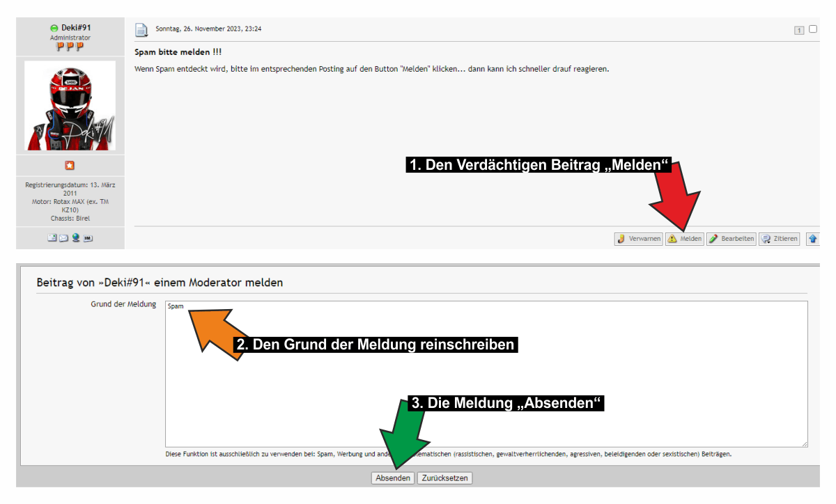Tick the post selection checkbox
This screenshot has height=504, width=836.
click(x=812, y=29)
